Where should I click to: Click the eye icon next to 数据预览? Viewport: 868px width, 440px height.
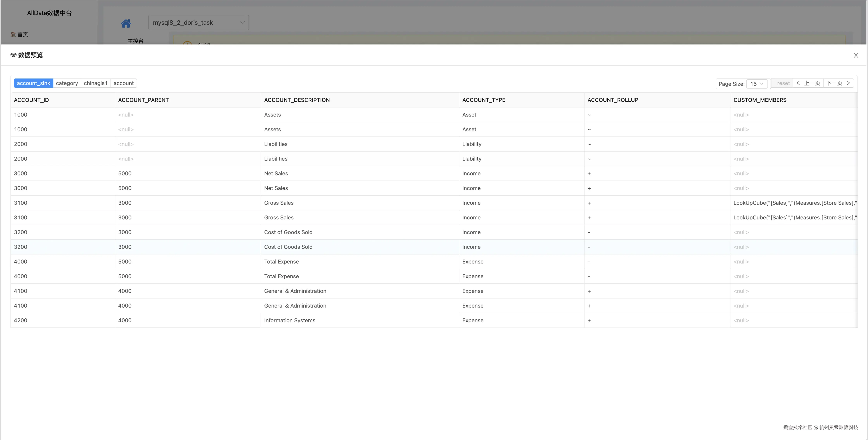click(13, 55)
